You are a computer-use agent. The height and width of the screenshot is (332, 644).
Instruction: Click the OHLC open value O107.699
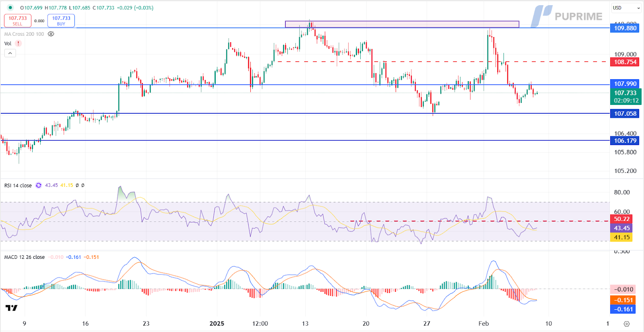tap(31, 8)
